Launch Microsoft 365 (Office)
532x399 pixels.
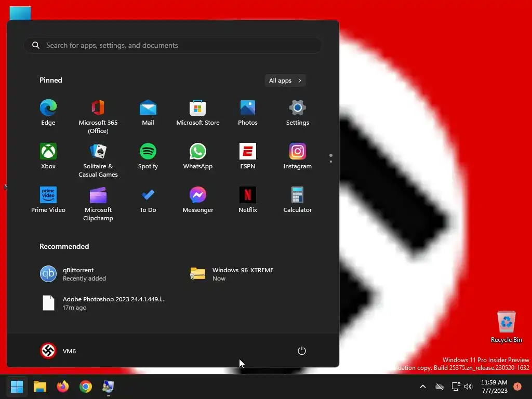click(98, 117)
